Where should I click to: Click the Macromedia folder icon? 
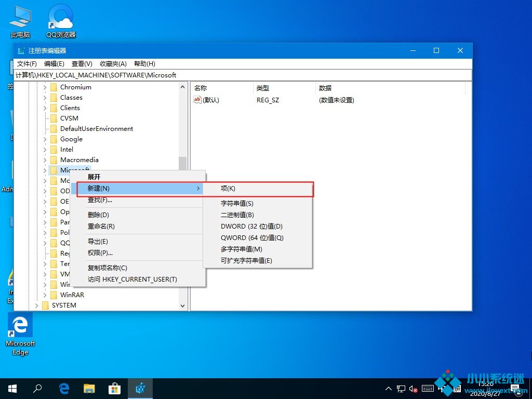[x=54, y=160]
